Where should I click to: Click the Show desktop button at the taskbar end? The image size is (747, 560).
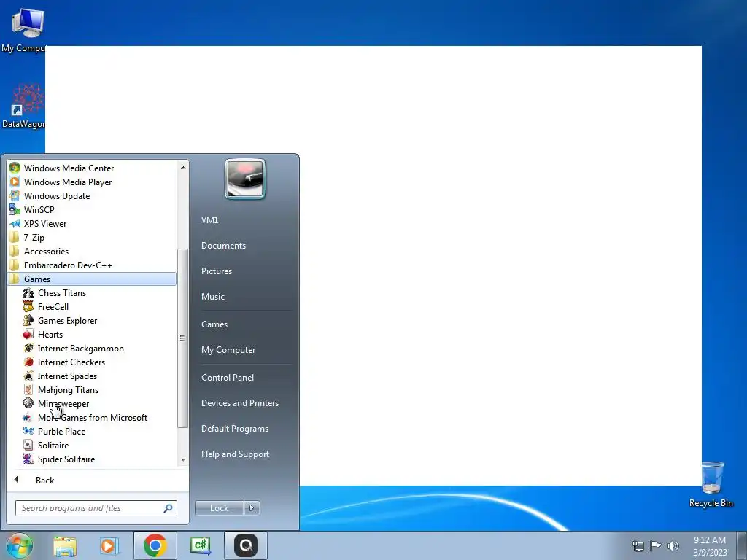tap(742, 546)
